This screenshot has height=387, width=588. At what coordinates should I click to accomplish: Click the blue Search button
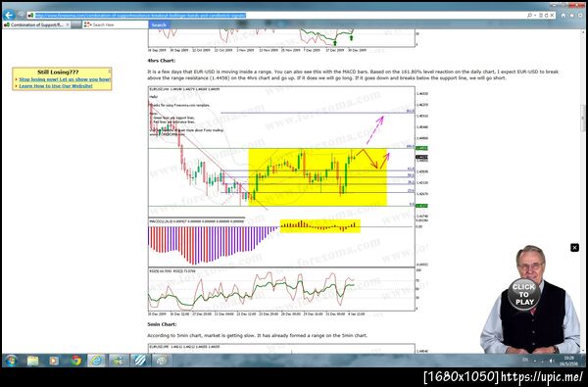point(159,24)
